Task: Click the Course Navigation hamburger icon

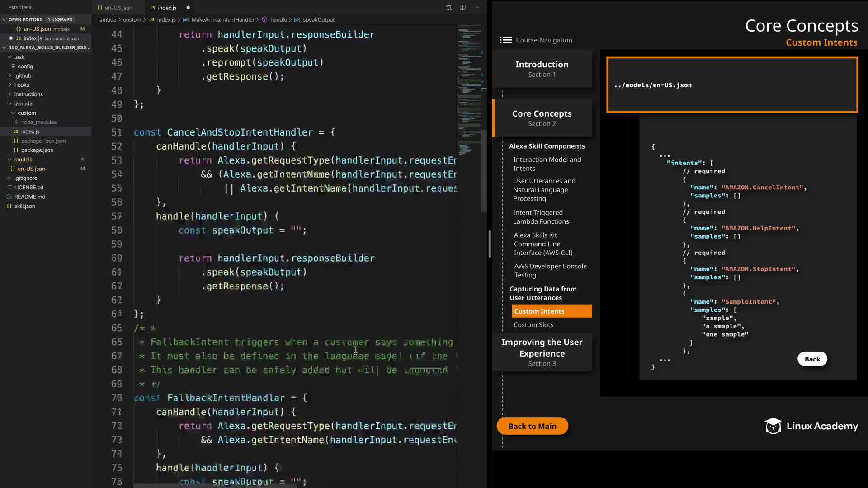Action: [x=505, y=40]
